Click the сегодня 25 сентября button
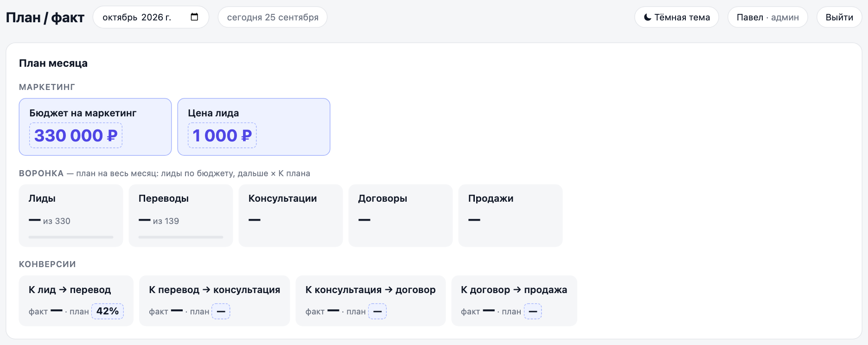The image size is (868, 345). point(273,17)
